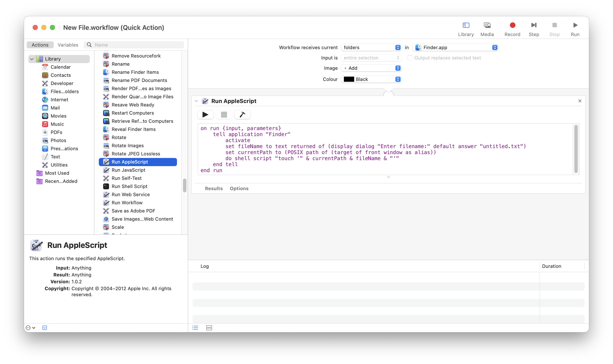Viewport: 613px width, 364px height.
Task: Select the Rename PDF Documents action
Action: (x=138, y=80)
